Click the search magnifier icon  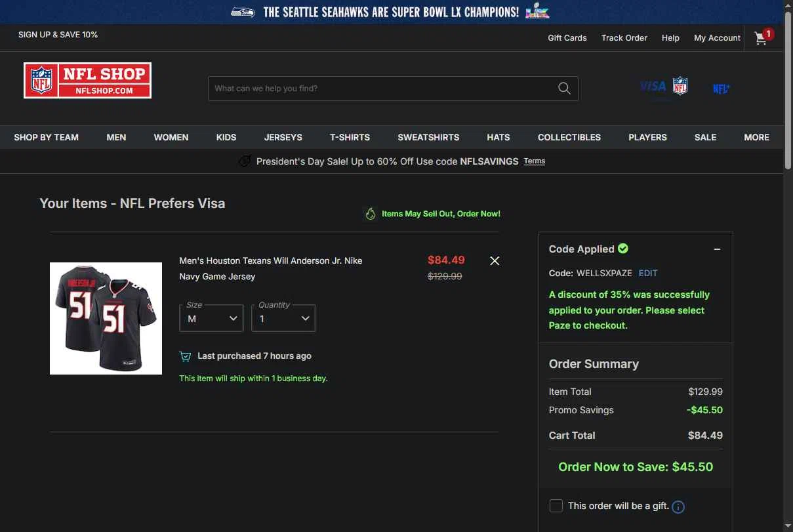(x=564, y=89)
